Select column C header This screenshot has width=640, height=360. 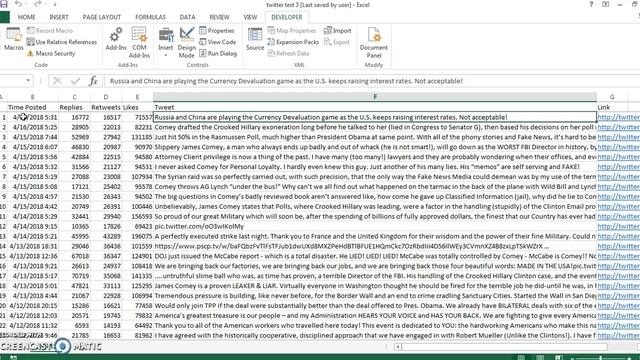74,97
